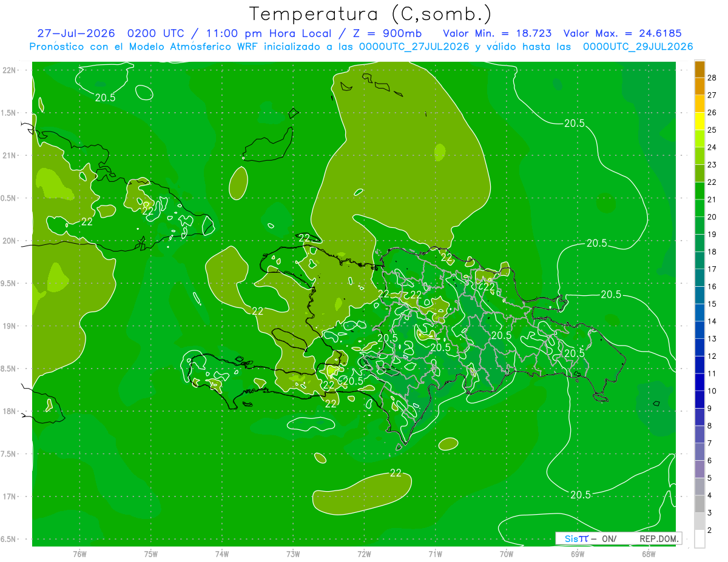Screen dimensions: 728x562
Task: Click colorbar label '3'
Action: point(710,513)
